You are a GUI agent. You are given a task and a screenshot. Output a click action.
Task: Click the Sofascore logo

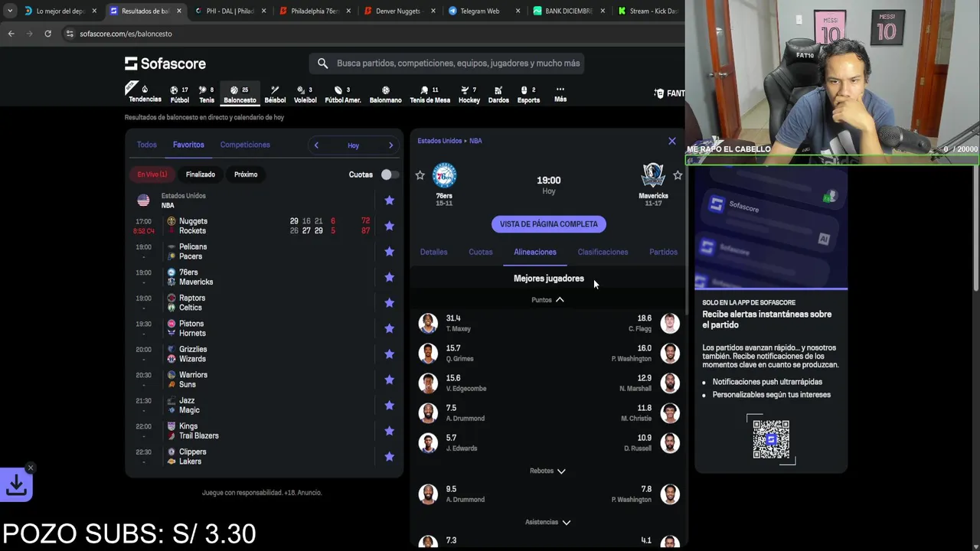(165, 64)
